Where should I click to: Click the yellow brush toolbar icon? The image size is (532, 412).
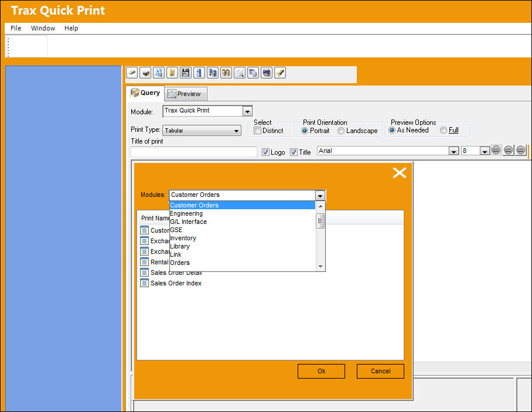(x=280, y=73)
